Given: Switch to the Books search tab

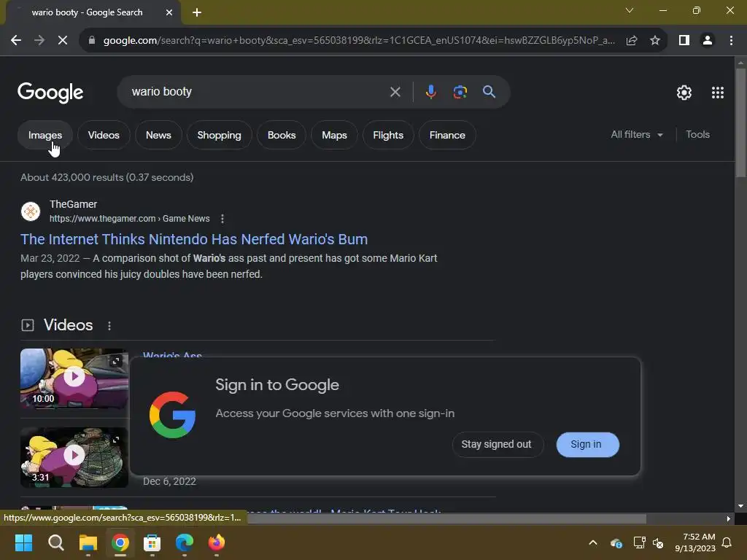Looking at the screenshot, I should [282, 135].
